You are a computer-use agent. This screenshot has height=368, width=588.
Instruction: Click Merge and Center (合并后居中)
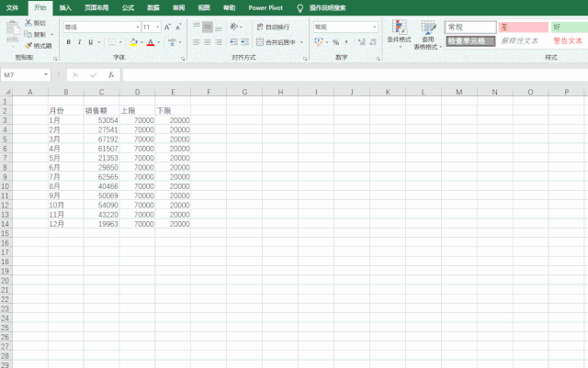click(x=277, y=42)
